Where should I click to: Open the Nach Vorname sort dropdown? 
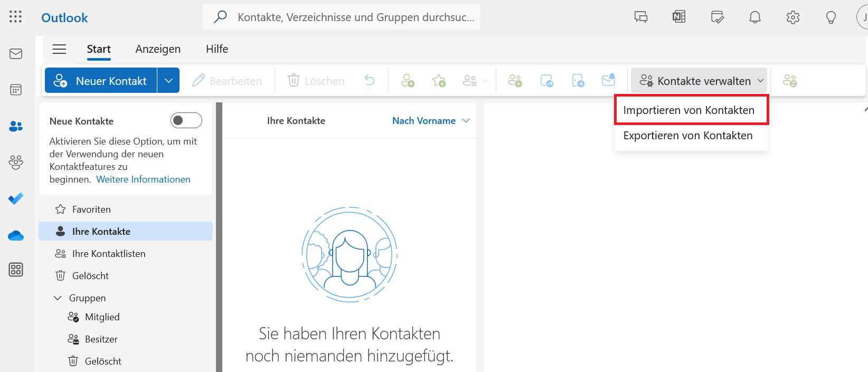point(430,121)
